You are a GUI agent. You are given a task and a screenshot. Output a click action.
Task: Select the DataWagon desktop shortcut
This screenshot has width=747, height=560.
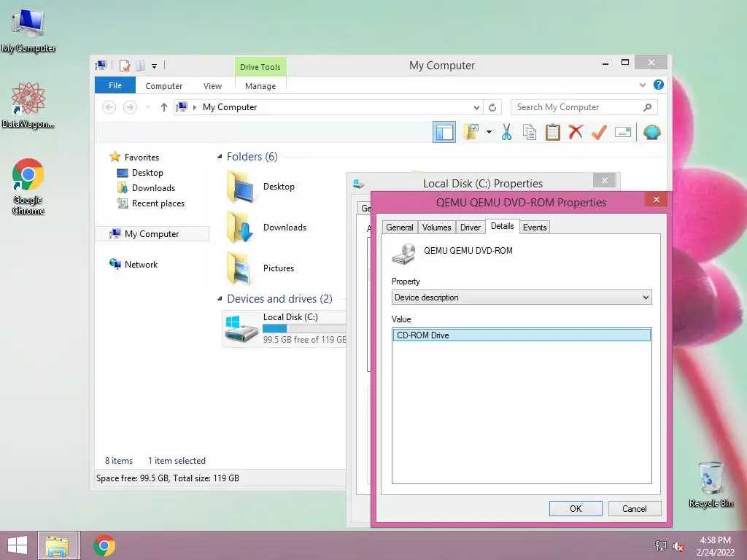click(28, 105)
